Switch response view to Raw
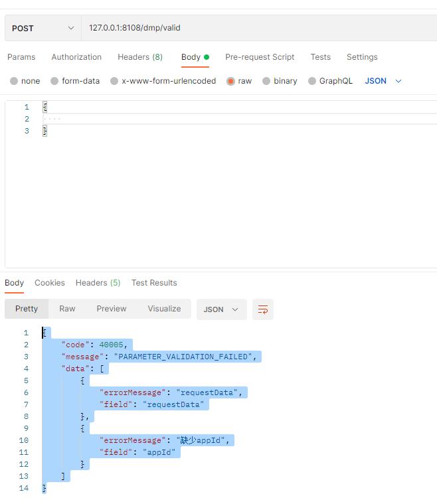The image size is (437, 504). click(67, 309)
